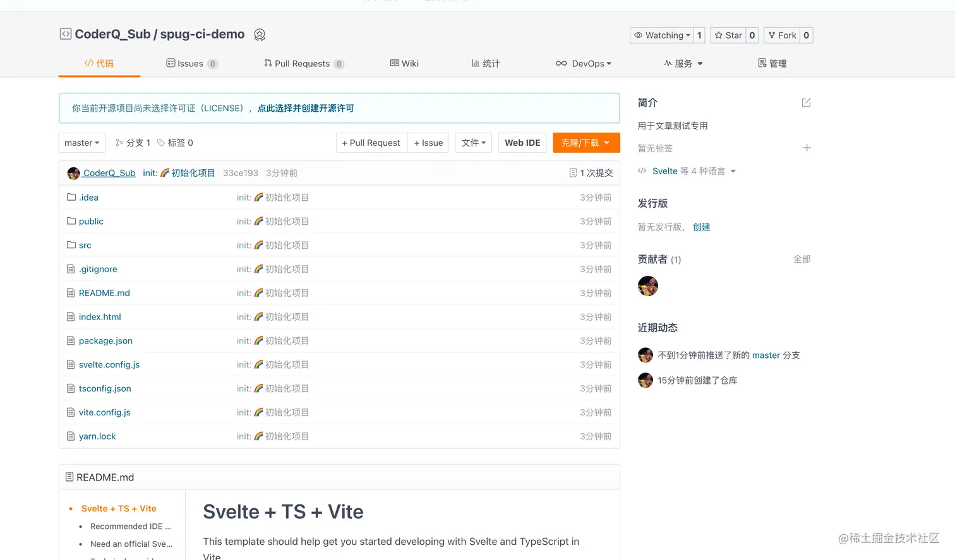Viewport: 955px width, 560px height.
Task: Click 创建 link under 发行版
Action: [x=702, y=227]
